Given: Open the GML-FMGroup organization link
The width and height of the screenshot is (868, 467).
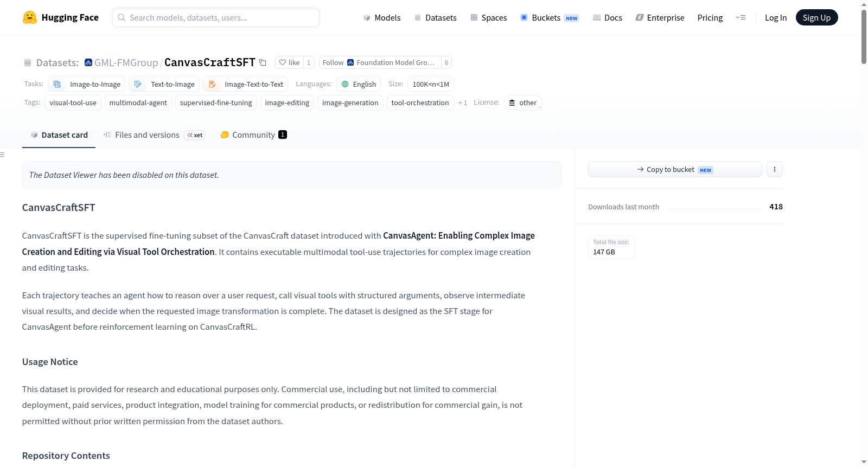Looking at the screenshot, I should (x=126, y=62).
